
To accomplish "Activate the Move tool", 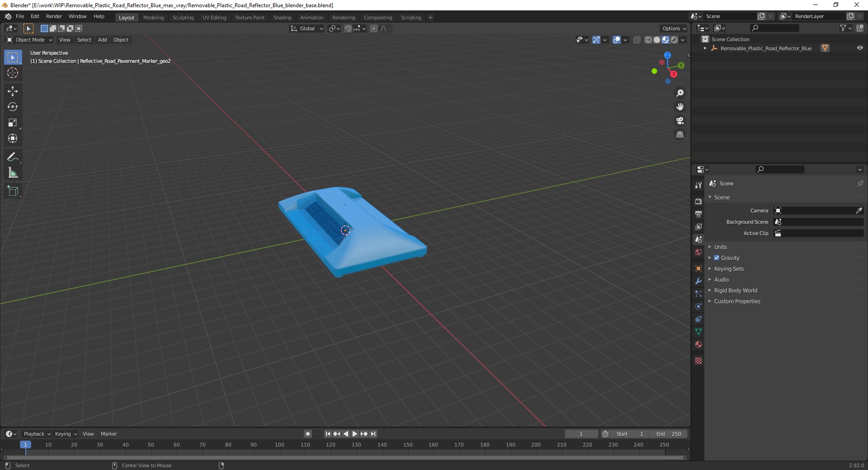I will (x=13, y=91).
